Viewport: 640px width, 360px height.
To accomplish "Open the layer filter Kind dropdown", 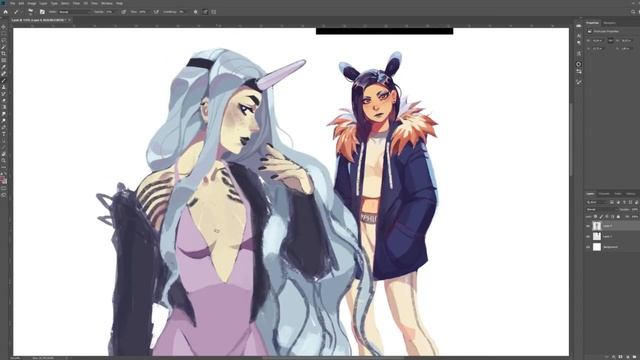I will point(597,202).
